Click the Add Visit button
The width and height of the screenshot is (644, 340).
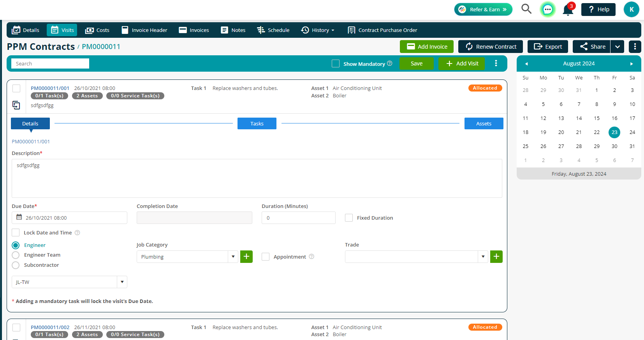click(462, 63)
